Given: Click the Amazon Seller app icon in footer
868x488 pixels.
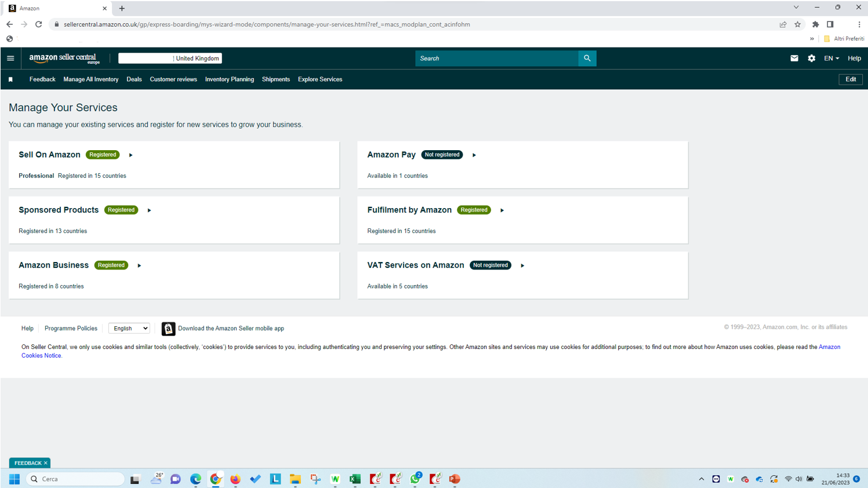Looking at the screenshot, I should pos(168,329).
